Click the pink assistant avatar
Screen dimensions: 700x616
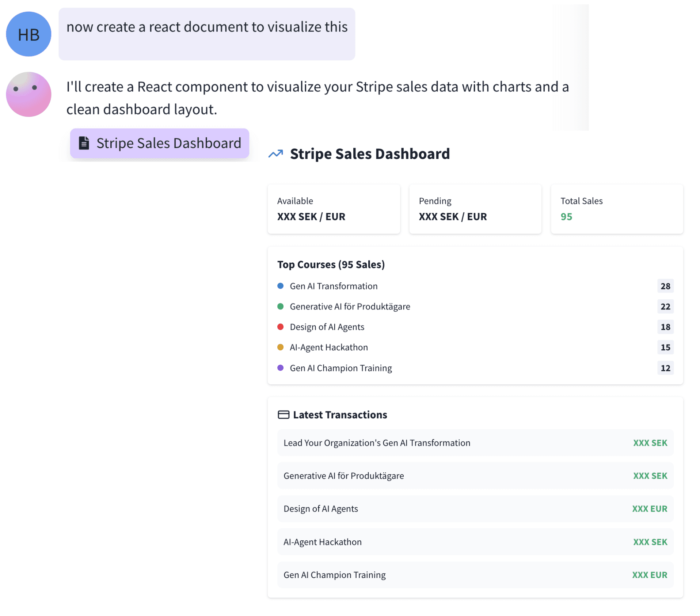tap(28, 94)
